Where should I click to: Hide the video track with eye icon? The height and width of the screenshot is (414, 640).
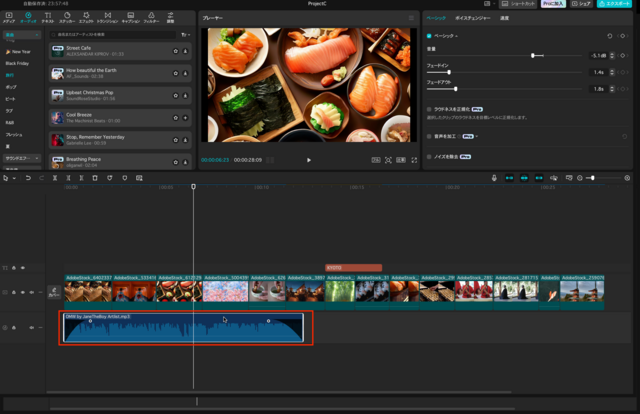tap(22, 292)
